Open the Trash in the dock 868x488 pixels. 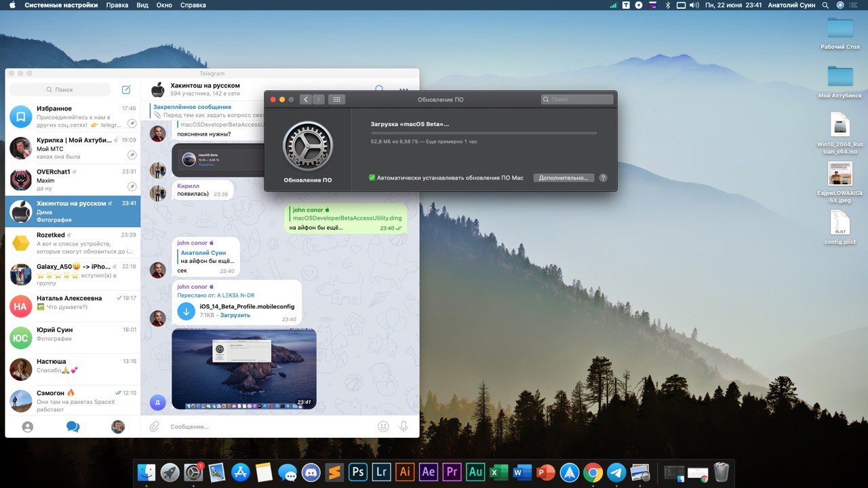tap(722, 472)
